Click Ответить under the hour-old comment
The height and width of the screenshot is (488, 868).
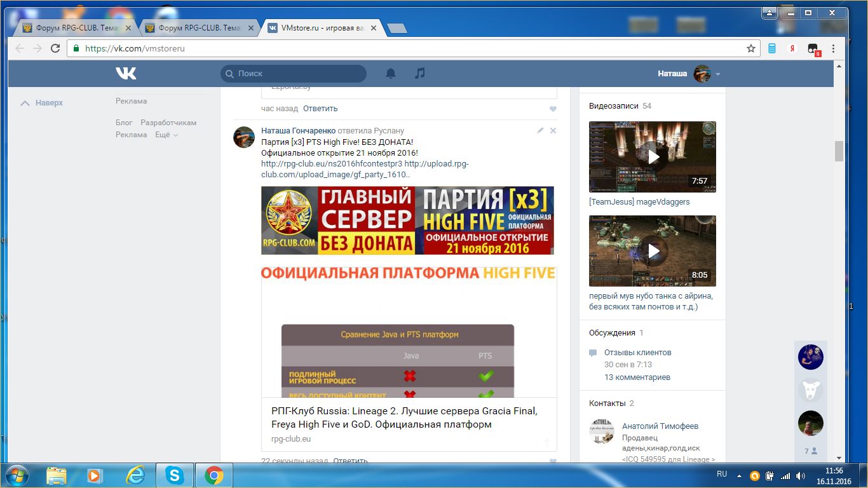320,109
